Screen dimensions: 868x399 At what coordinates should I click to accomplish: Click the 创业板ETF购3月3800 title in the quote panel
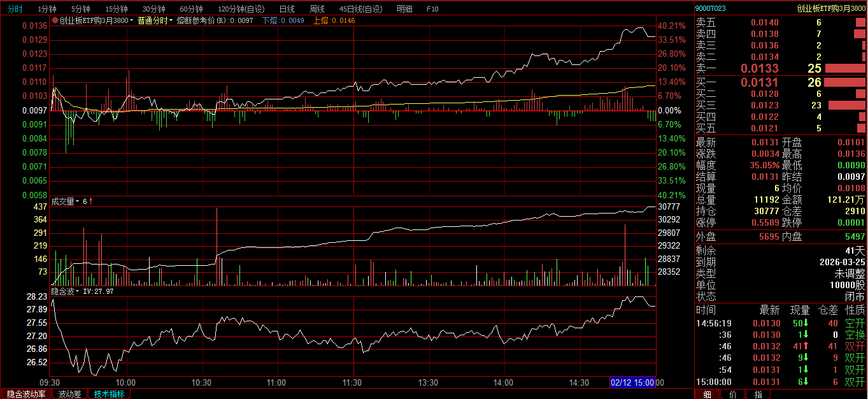pyautogui.click(x=831, y=8)
